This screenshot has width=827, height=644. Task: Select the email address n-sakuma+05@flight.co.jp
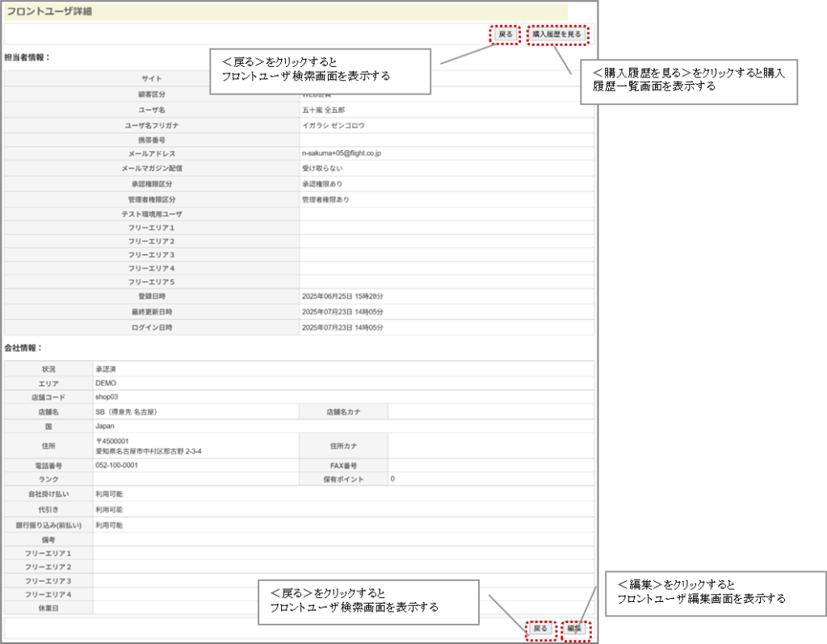(x=341, y=153)
